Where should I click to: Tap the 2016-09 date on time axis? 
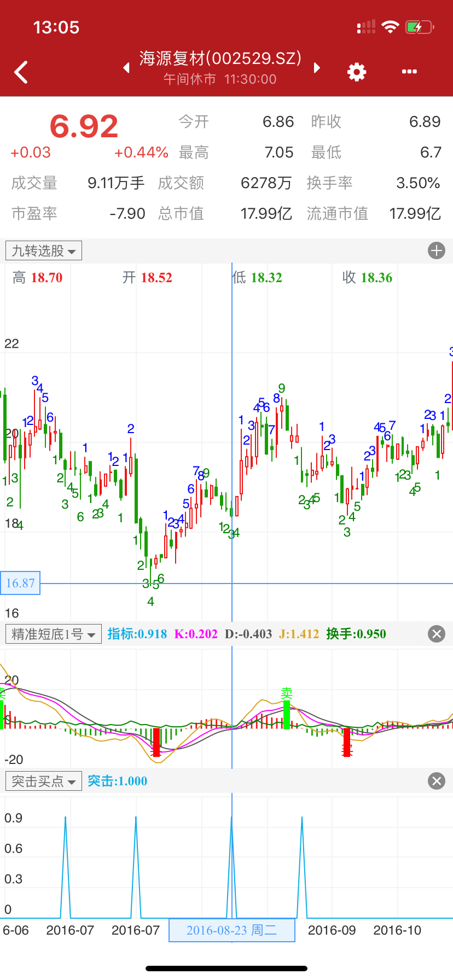332,930
